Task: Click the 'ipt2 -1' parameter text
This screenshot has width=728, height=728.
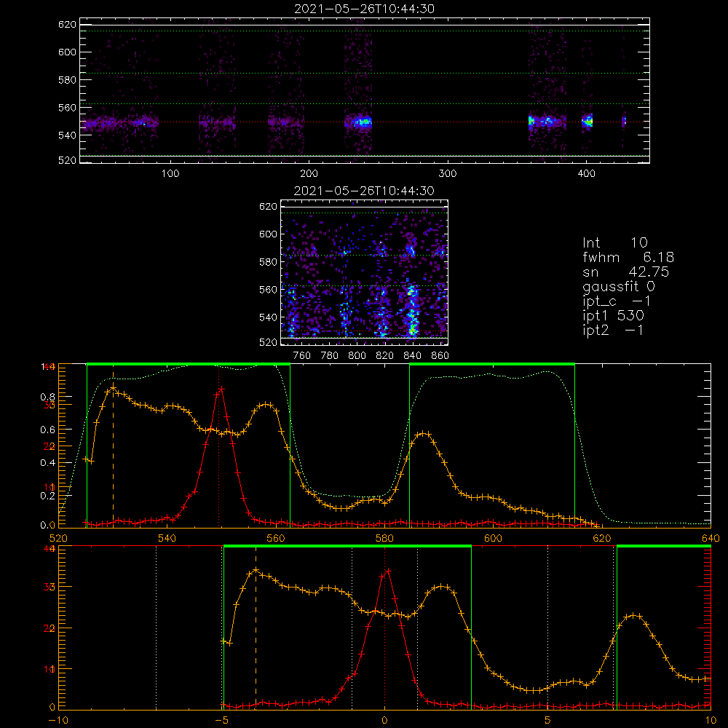Action: point(613,330)
